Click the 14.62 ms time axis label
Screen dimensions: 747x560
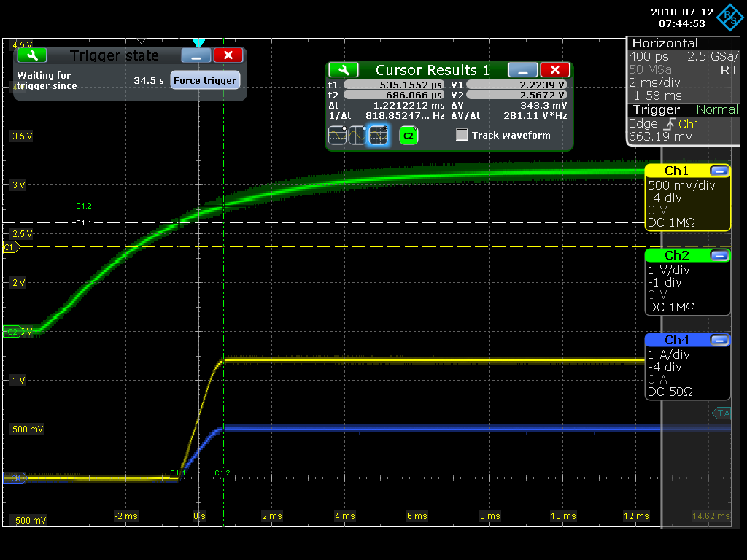(711, 516)
